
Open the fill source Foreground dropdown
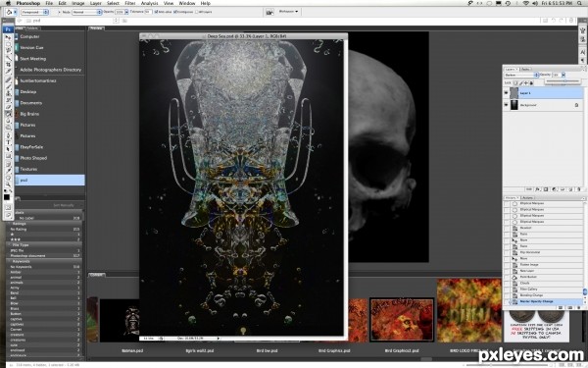coord(34,12)
